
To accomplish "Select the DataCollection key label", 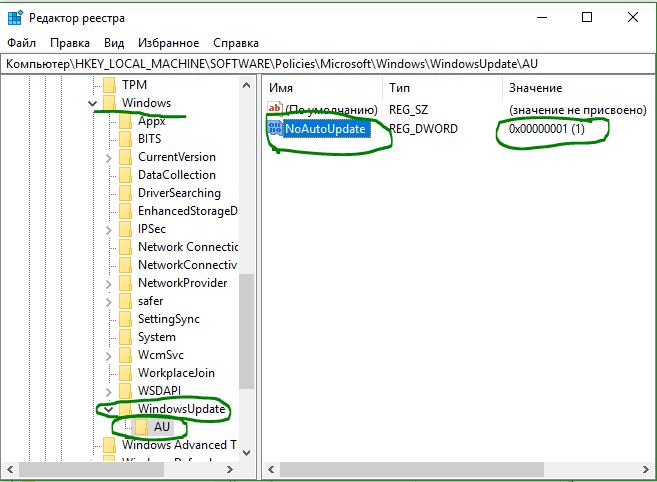I will (x=177, y=175).
